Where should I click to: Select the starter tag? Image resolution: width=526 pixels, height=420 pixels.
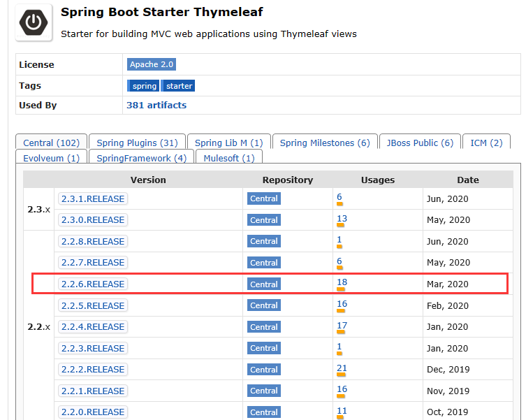coord(179,86)
